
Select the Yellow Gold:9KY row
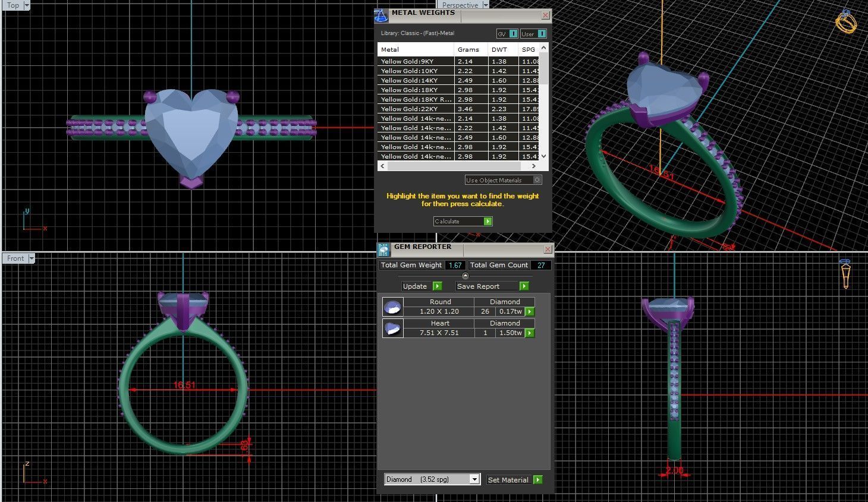(x=458, y=61)
